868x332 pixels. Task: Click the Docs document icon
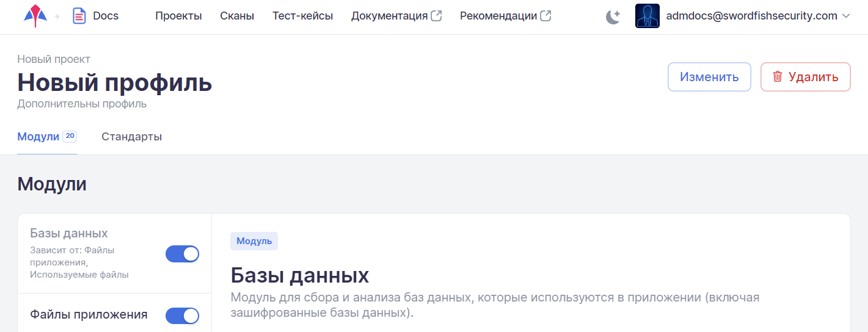(x=79, y=16)
